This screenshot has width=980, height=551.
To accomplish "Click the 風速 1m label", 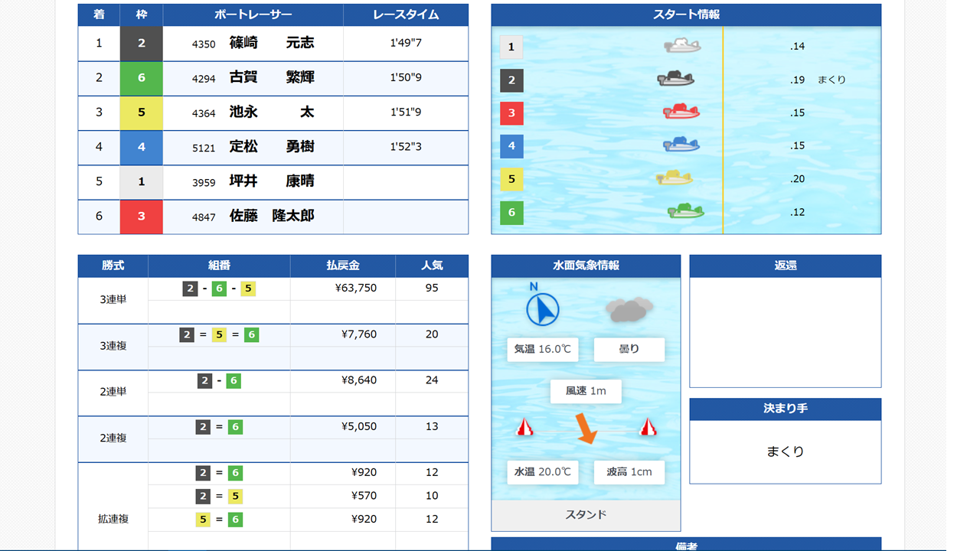I will pyautogui.click(x=586, y=391).
